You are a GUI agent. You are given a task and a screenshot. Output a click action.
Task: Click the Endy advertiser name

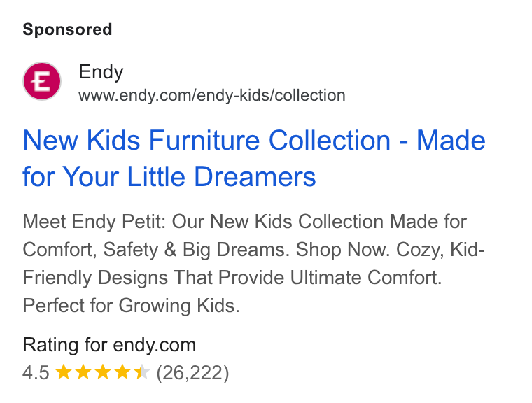(x=101, y=72)
